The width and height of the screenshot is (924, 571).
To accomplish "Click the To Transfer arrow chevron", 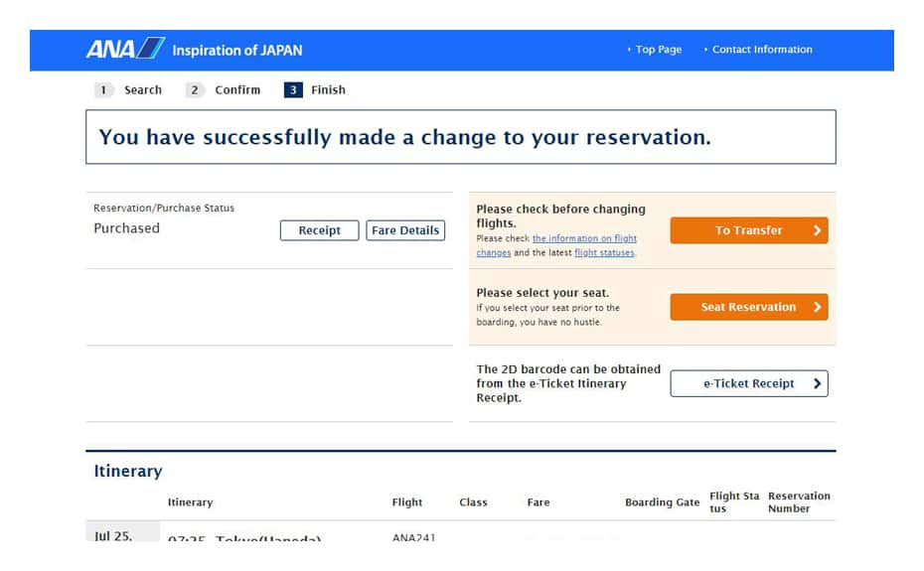I will [817, 230].
